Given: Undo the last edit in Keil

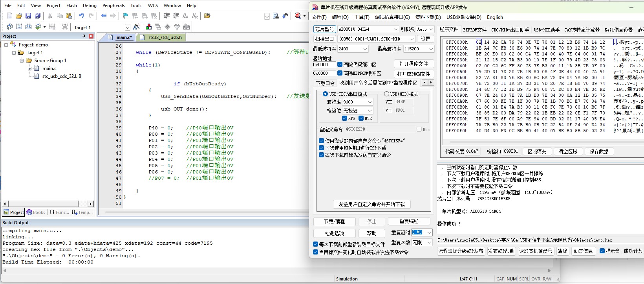Looking at the screenshot, I should coord(81,16).
